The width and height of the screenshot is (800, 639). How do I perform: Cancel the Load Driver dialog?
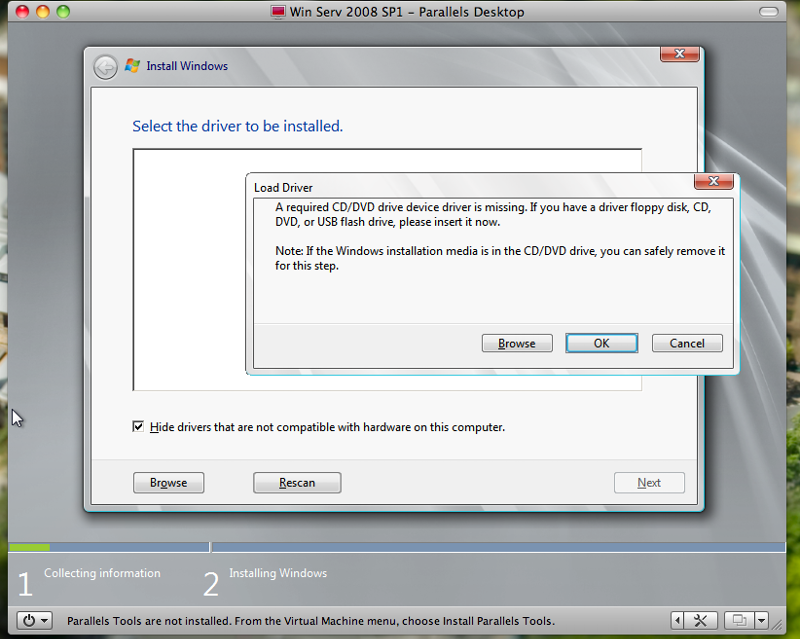pyautogui.click(x=687, y=343)
